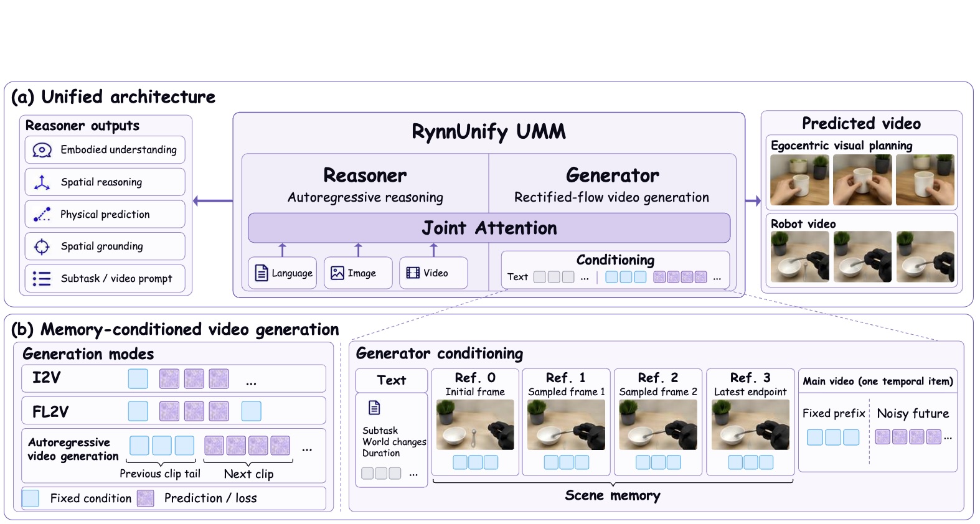Click the Physical prediction trajectory icon
This screenshot has width=980, height=524.
coord(42,215)
